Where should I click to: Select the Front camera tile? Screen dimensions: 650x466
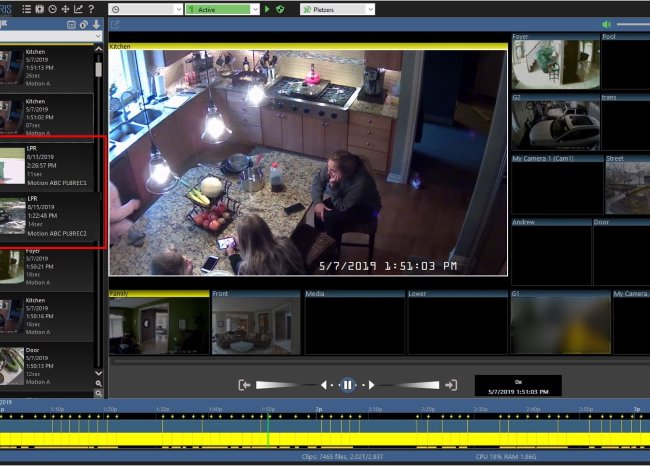(x=256, y=323)
